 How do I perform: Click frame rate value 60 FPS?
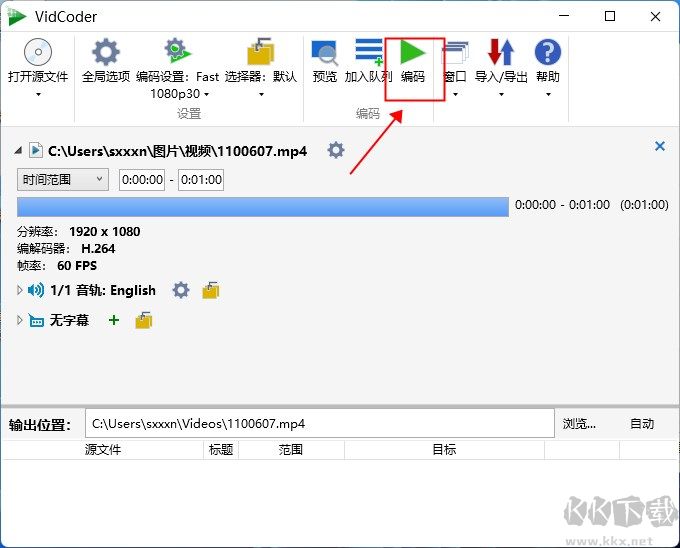77,265
